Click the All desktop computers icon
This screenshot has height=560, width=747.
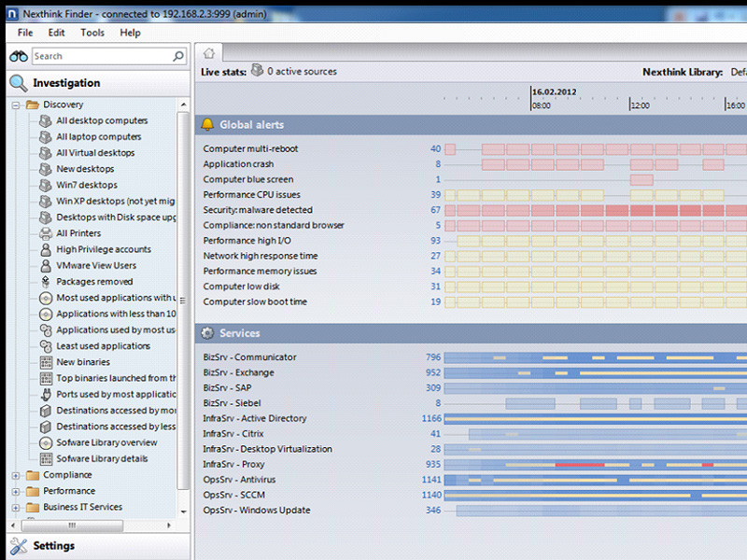[46, 121]
